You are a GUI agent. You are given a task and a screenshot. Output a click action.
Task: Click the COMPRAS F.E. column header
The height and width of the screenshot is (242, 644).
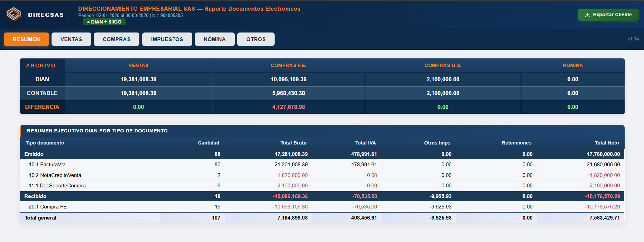[x=288, y=65]
